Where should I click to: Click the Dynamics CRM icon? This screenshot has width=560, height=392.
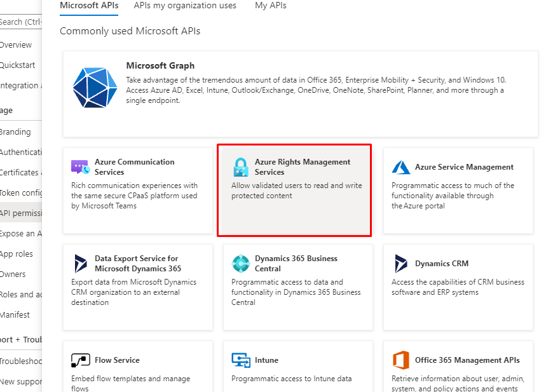pyautogui.click(x=400, y=264)
